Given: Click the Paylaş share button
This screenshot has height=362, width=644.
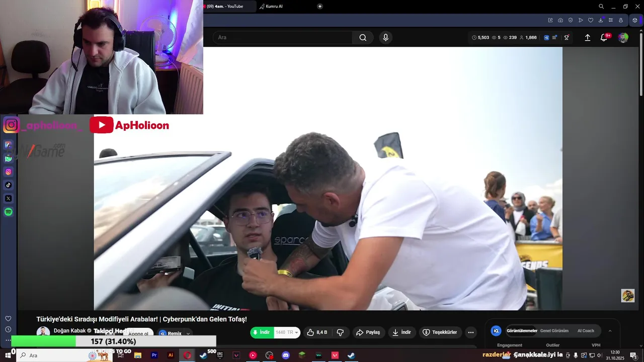Looking at the screenshot, I should pos(368,332).
